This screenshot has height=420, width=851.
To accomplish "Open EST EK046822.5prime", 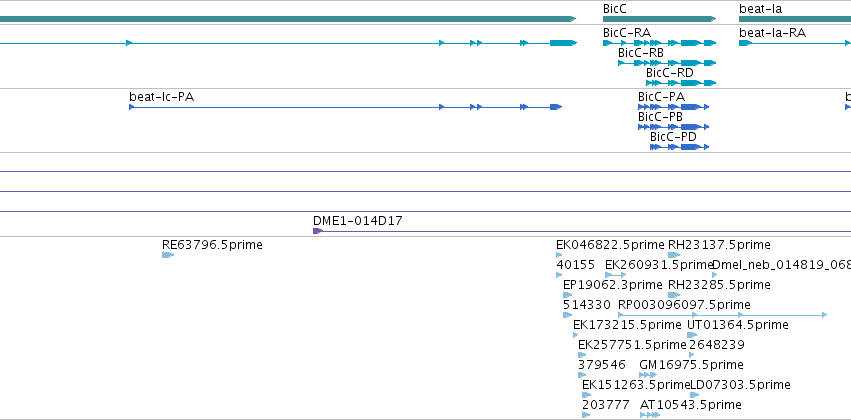I will (559, 255).
